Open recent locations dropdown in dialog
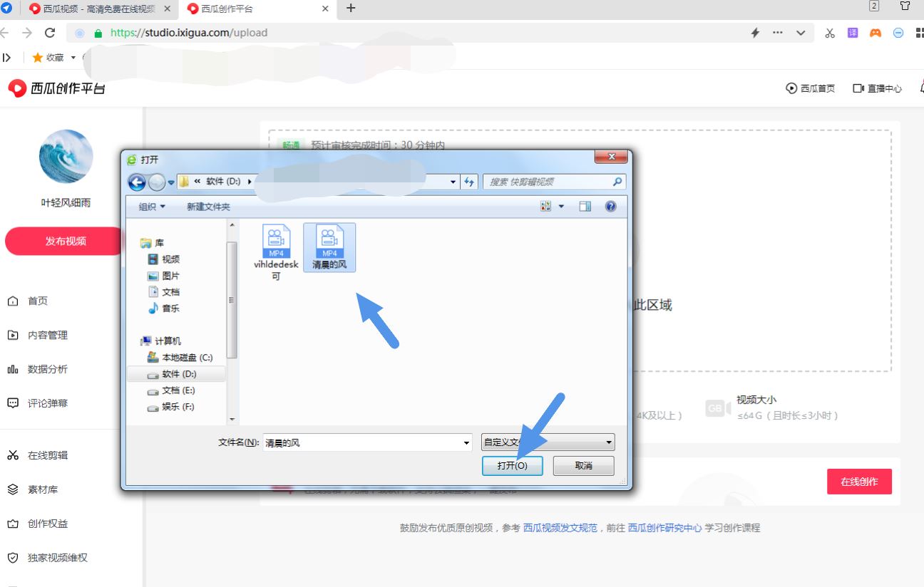 (171, 182)
